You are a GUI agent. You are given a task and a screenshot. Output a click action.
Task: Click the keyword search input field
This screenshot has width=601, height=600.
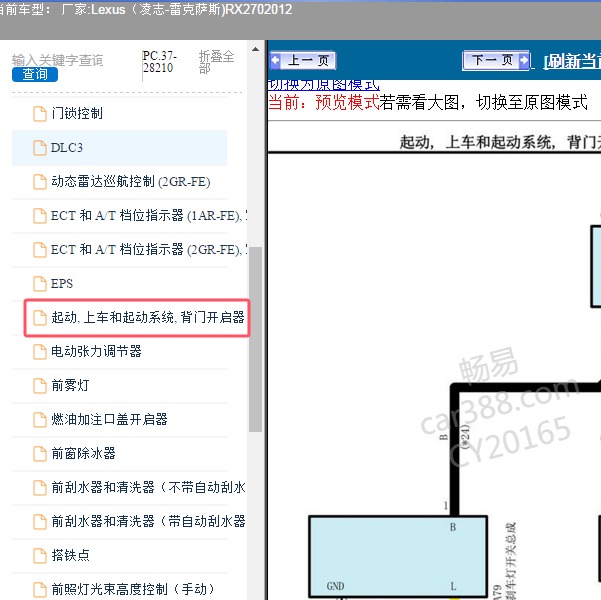57,60
